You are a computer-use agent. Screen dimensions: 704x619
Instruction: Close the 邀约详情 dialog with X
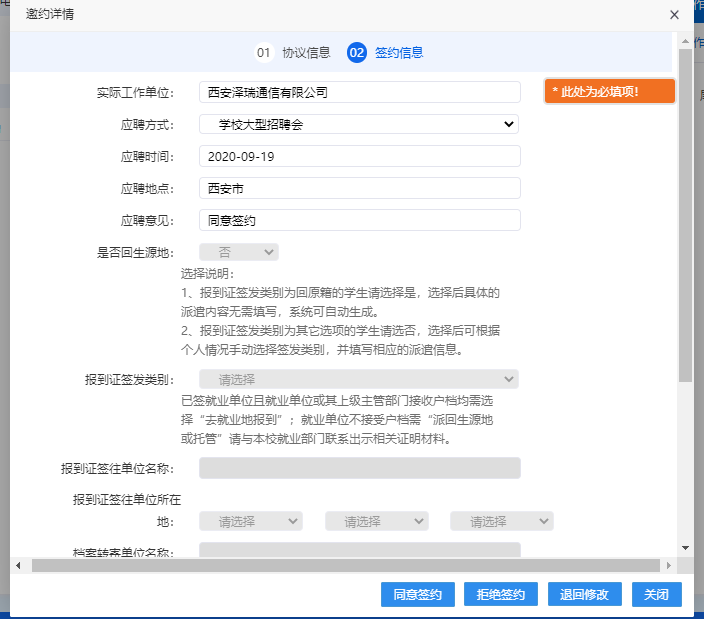point(674,15)
